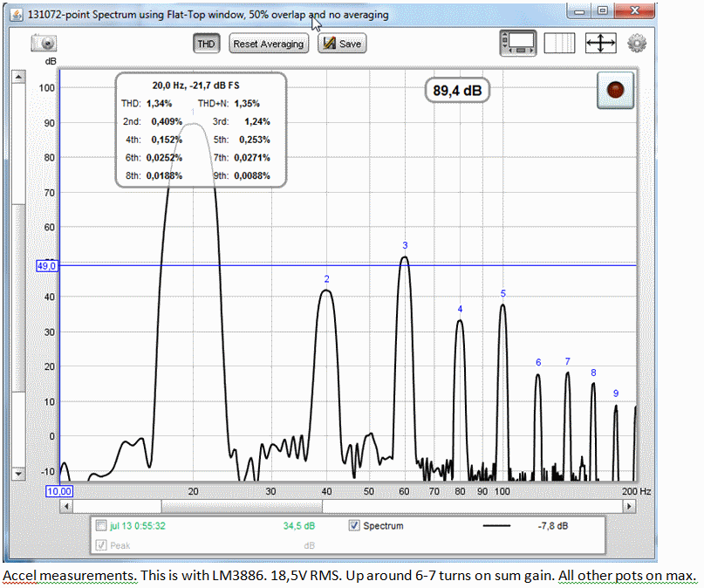Click the 3rd harmonic 1,24% value
704x588 pixels.
[256, 121]
